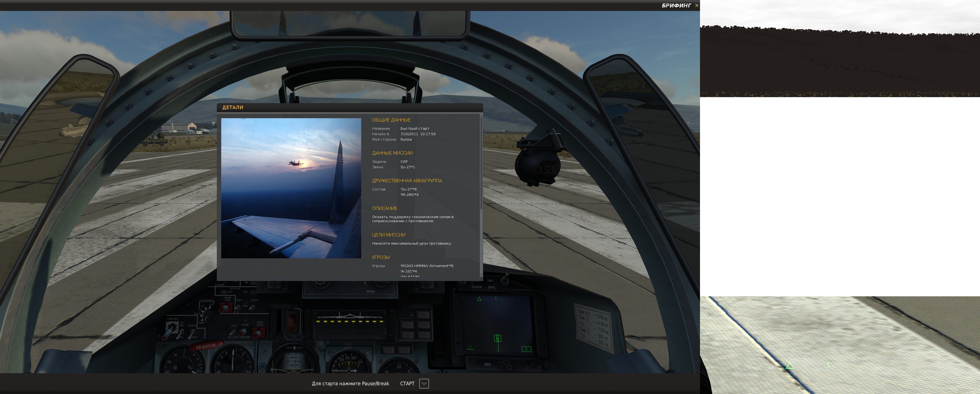Click the СТАРТ button

coord(407,383)
